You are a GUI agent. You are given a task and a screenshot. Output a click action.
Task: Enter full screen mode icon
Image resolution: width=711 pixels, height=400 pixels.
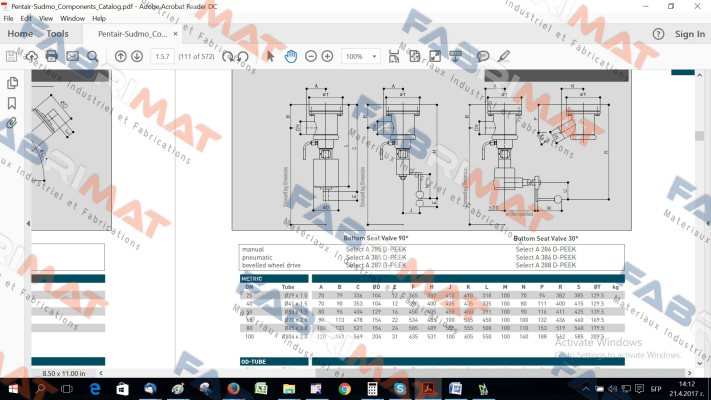pyautogui.click(x=435, y=56)
